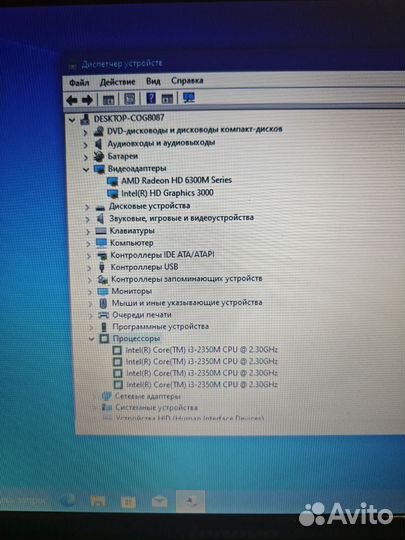This screenshot has width=405, height=540.
Task: Click the scan hardware monitor toolbar icon
Action: [x=189, y=98]
